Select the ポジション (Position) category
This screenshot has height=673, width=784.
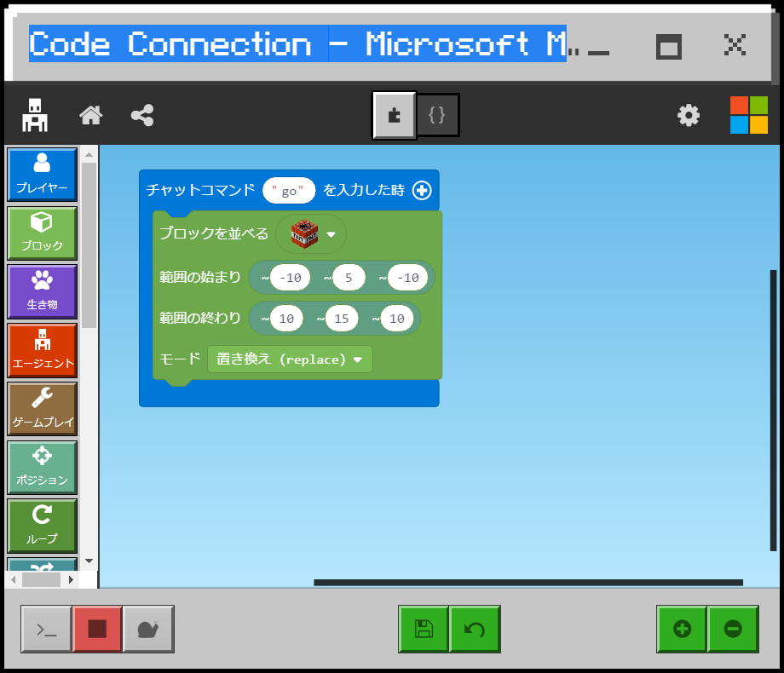pyautogui.click(x=42, y=467)
